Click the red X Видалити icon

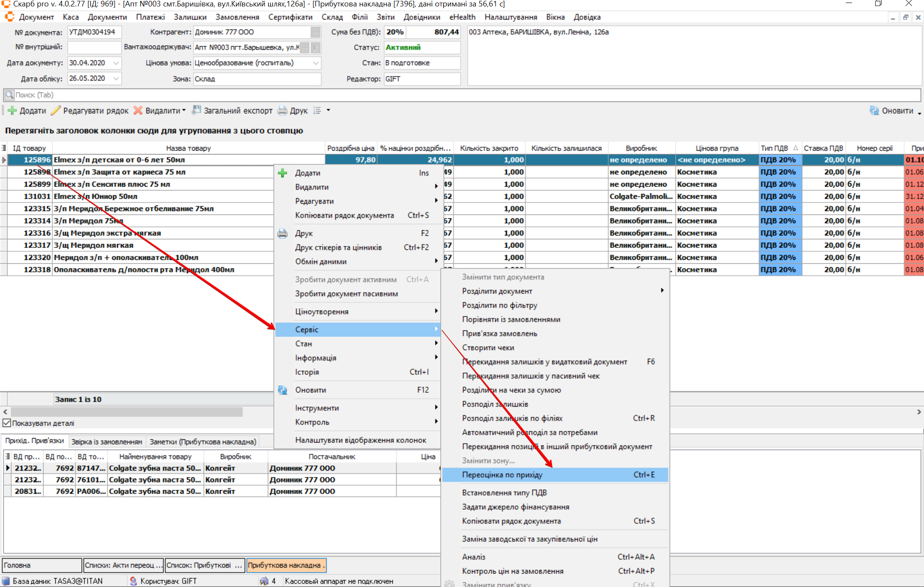[138, 110]
